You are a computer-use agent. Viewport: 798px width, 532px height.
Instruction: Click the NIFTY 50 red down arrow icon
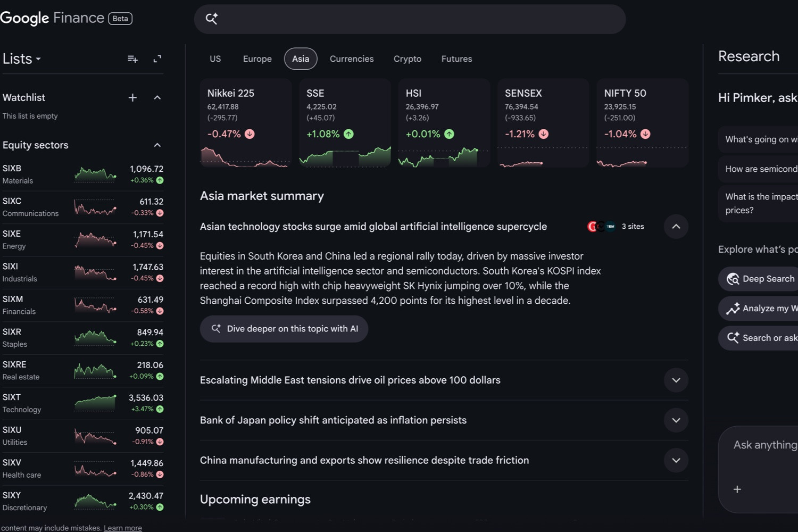click(645, 134)
